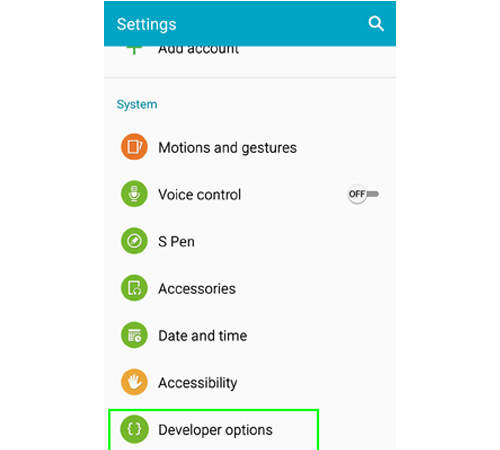Tap the System section header
This screenshot has height=450, width=500.
[x=137, y=104]
